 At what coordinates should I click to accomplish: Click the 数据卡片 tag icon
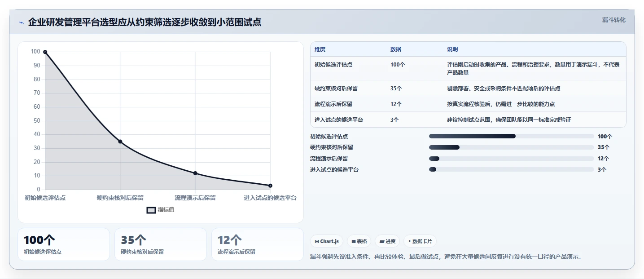click(x=409, y=241)
